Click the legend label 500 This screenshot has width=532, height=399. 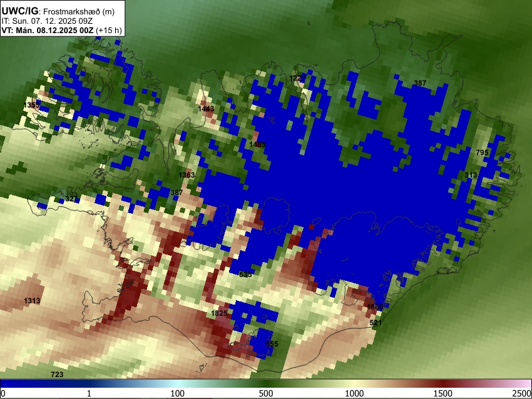[266, 393]
